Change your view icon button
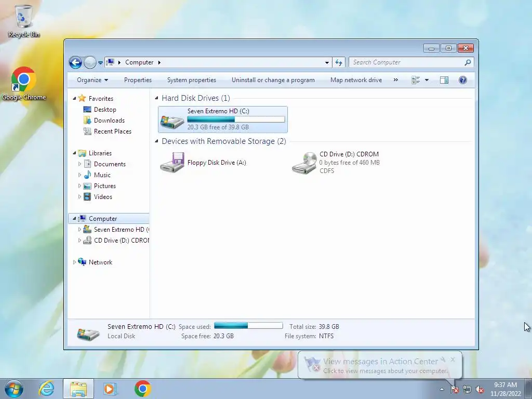The image size is (532, 399). click(x=416, y=80)
